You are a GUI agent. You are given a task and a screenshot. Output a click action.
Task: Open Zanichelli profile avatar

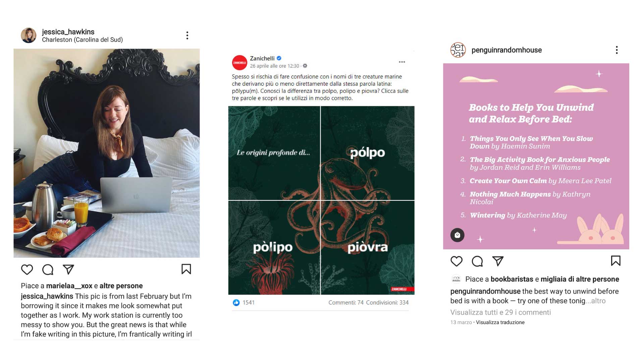(x=239, y=63)
